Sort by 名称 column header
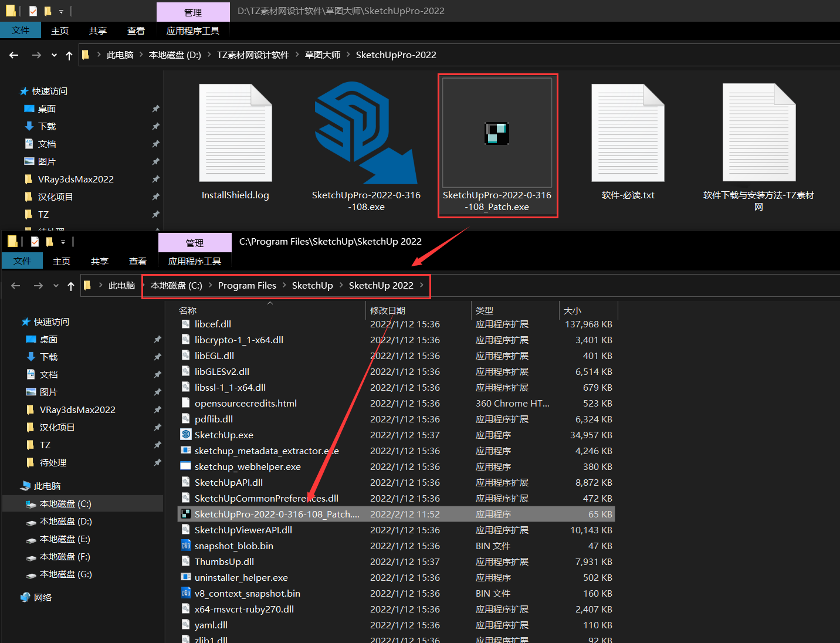 pyautogui.click(x=188, y=310)
